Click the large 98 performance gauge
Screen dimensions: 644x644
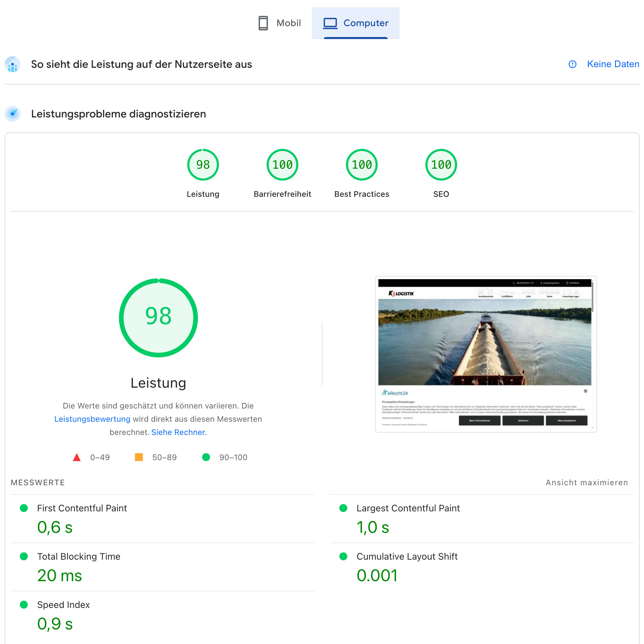[158, 317]
